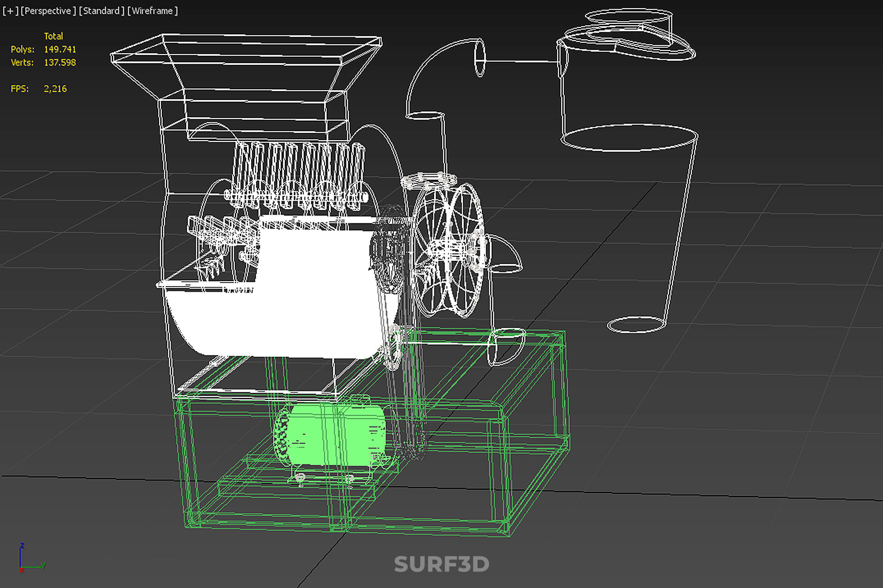Open the Standard shading label menu
This screenshot has width=883, height=588.
click(x=101, y=11)
